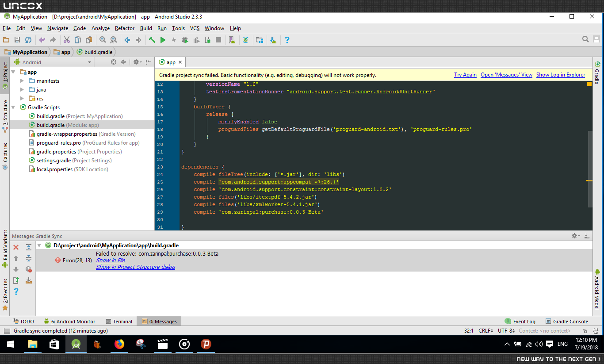Click Open 'Messages' View link
The width and height of the screenshot is (604, 364).
[507, 75]
